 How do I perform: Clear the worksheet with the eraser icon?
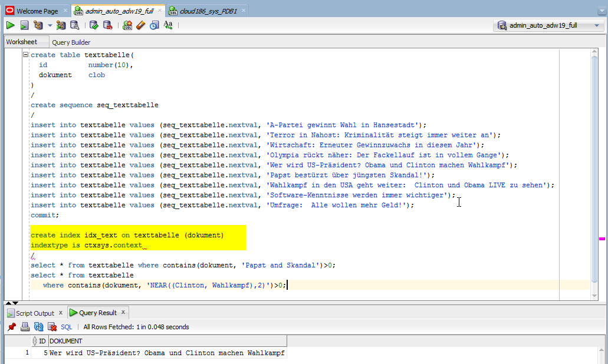(x=141, y=25)
